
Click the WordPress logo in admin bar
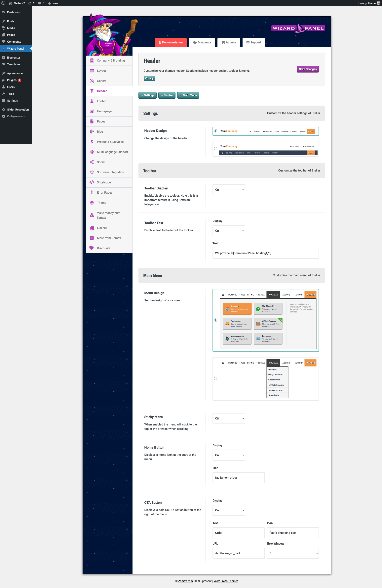point(3,3)
